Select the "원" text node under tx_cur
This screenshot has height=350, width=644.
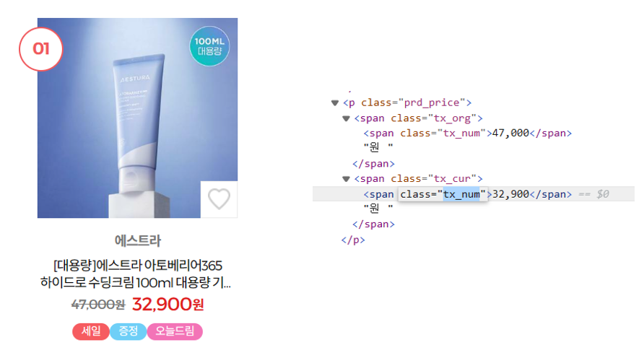378,209
